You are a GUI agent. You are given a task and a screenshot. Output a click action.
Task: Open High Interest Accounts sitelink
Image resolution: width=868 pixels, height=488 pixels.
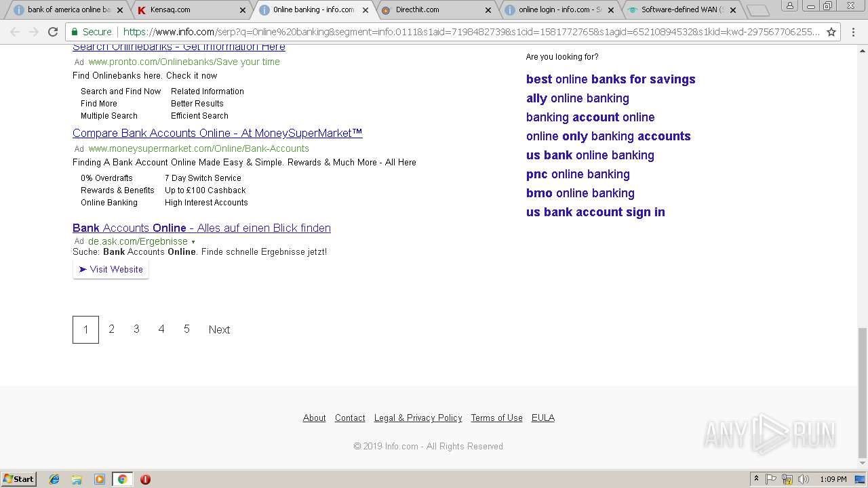[206, 203]
